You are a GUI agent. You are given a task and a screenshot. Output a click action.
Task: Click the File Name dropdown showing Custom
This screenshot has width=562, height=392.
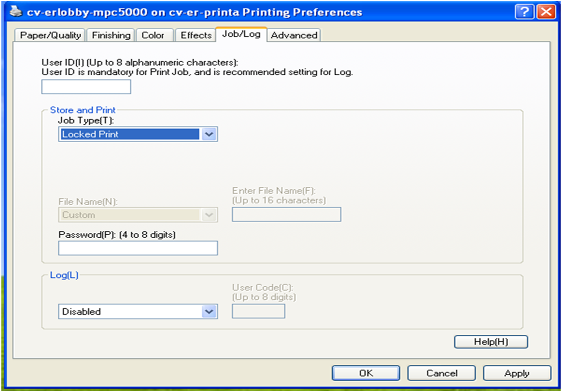[138, 215]
